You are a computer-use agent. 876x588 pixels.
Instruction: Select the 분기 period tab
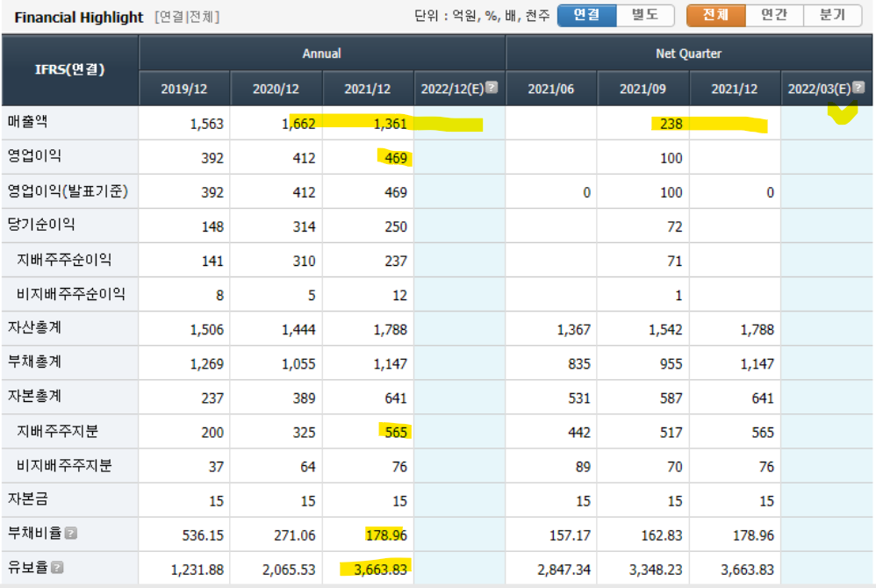(x=832, y=15)
